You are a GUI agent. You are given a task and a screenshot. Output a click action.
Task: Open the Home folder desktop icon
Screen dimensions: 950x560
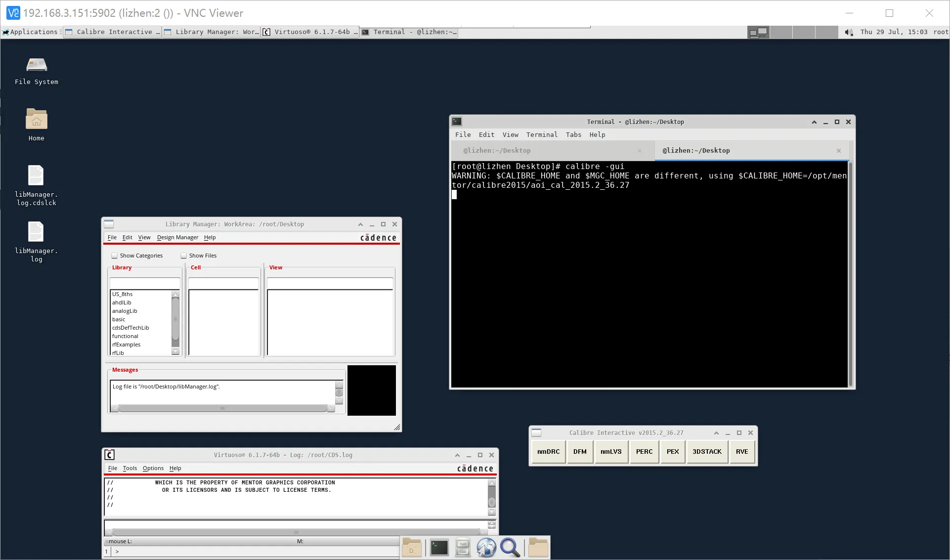(x=36, y=120)
